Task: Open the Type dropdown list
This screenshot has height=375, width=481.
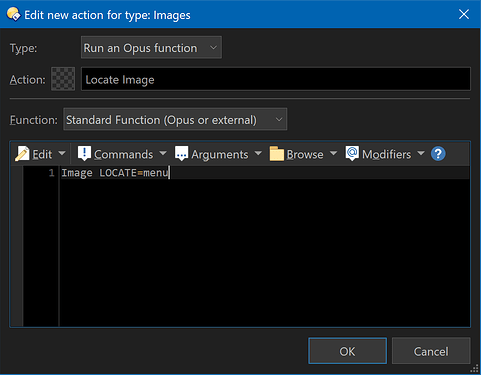Action: click(x=151, y=48)
